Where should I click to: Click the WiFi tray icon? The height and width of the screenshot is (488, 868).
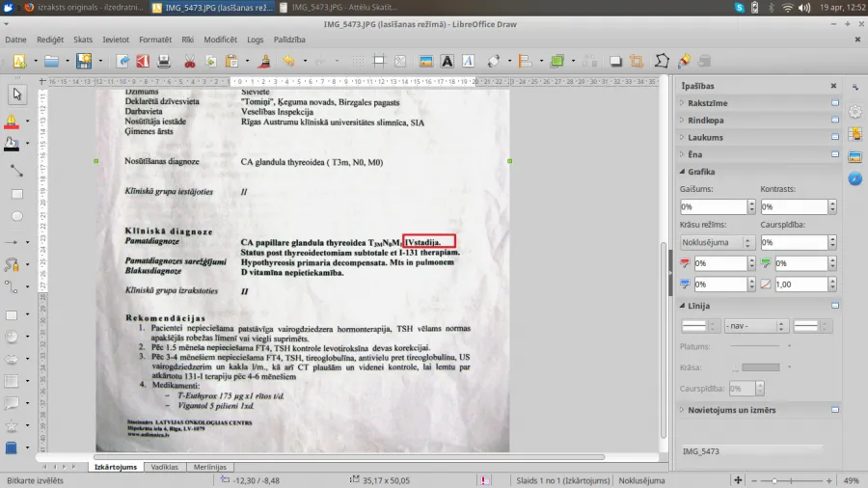pyautogui.click(x=787, y=7)
